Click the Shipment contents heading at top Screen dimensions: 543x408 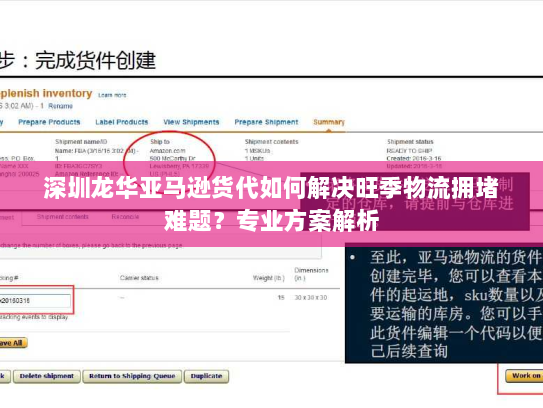click(x=272, y=142)
